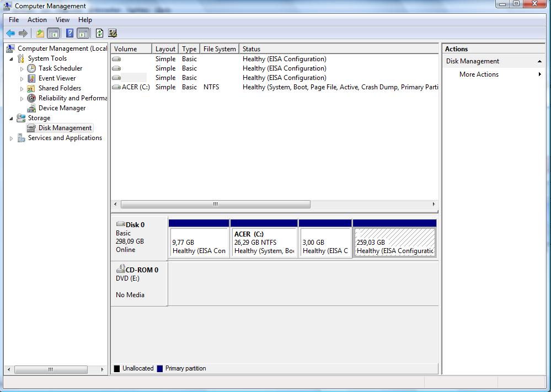Click the CD-ROM 0 drive icon
The height and width of the screenshot is (392, 551).
pyautogui.click(x=121, y=269)
